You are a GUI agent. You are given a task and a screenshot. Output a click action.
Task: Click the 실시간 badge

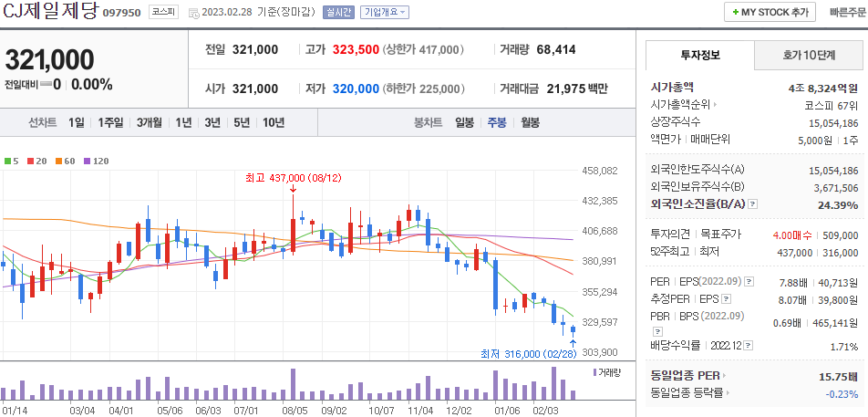coord(338,12)
